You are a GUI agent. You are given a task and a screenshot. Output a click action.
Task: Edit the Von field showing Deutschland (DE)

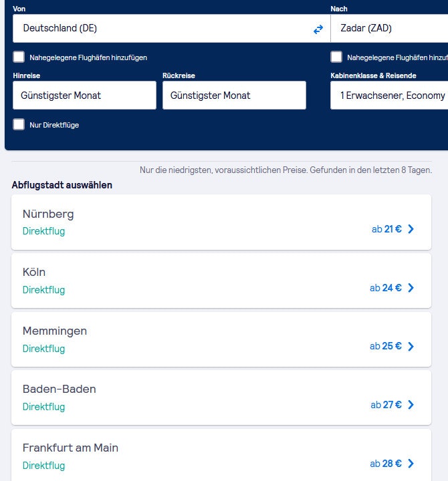click(x=160, y=29)
